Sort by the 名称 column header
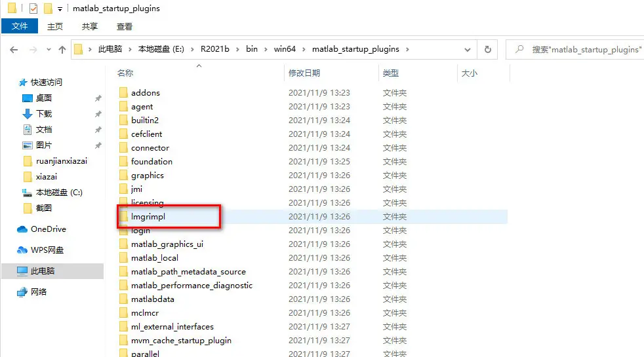 [125, 73]
